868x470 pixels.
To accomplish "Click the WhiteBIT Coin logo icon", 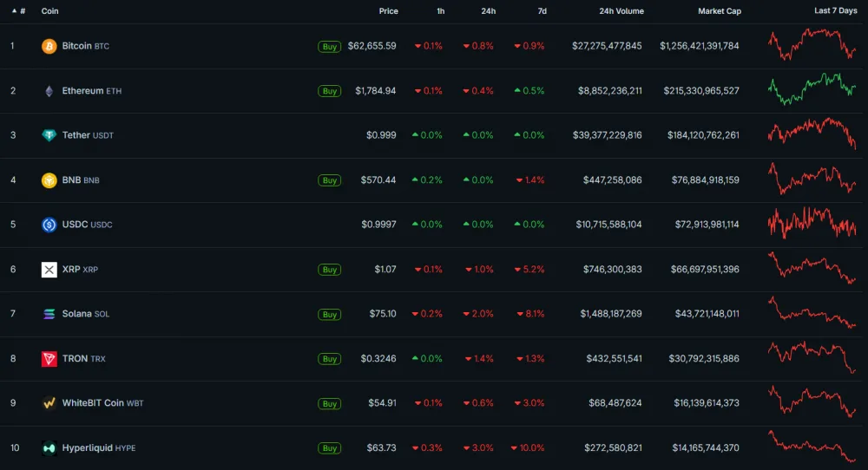I will pos(49,403).
